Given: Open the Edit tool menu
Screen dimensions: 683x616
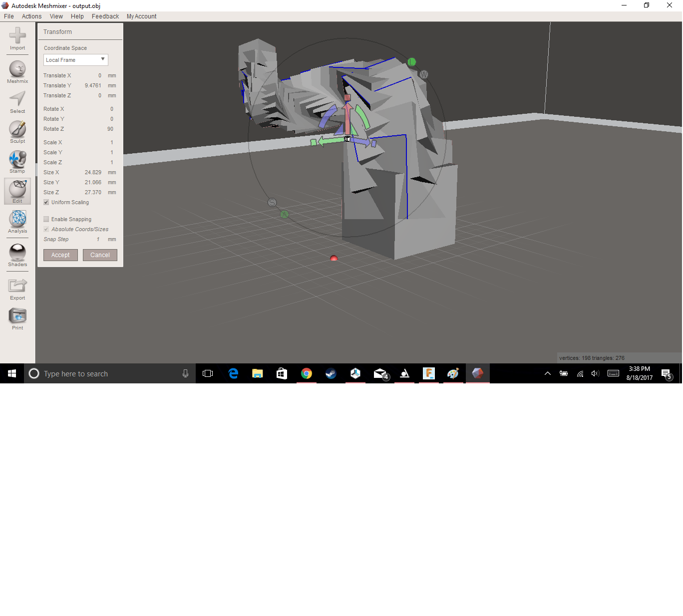Looking at the screenshot, I should coord(17,191).
